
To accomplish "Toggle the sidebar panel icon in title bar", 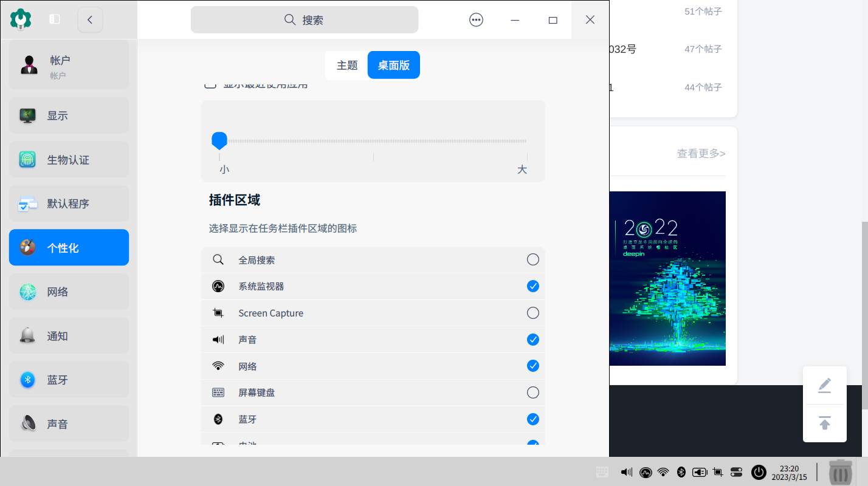I will coord(55,19).
